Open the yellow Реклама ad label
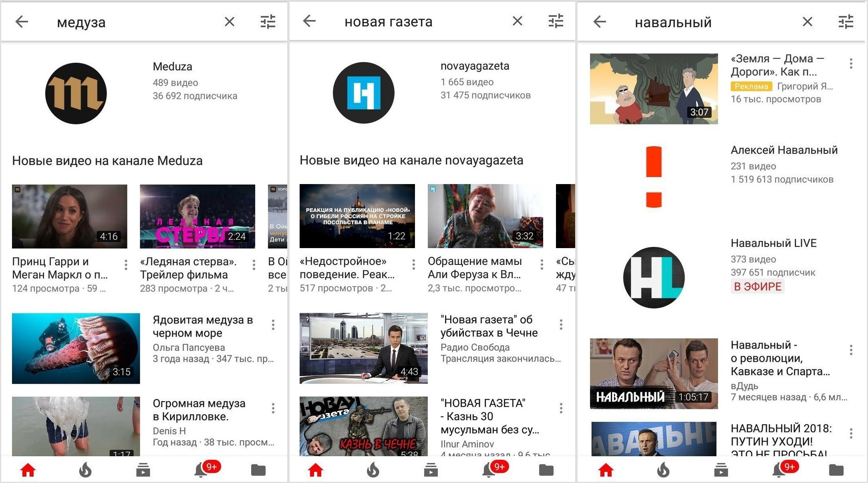 (x=751, y=86)
